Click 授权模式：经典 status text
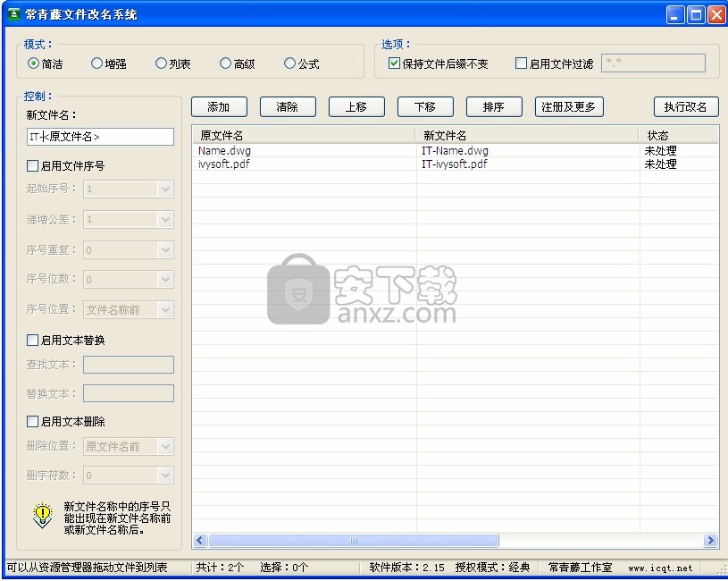The image size is (728, 581). pos(492,567)
